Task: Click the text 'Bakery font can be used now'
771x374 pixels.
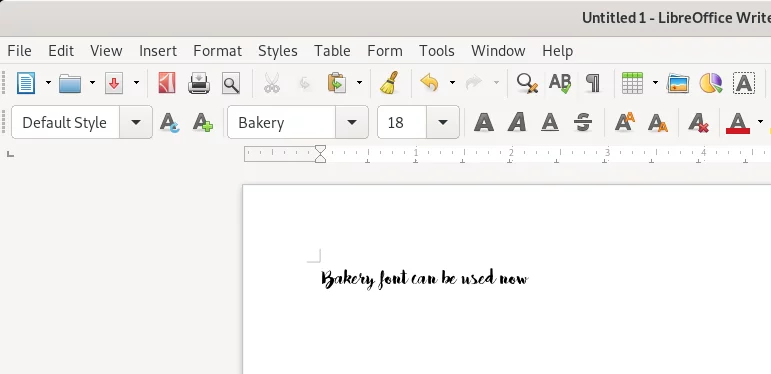Action: coord(424,279)
